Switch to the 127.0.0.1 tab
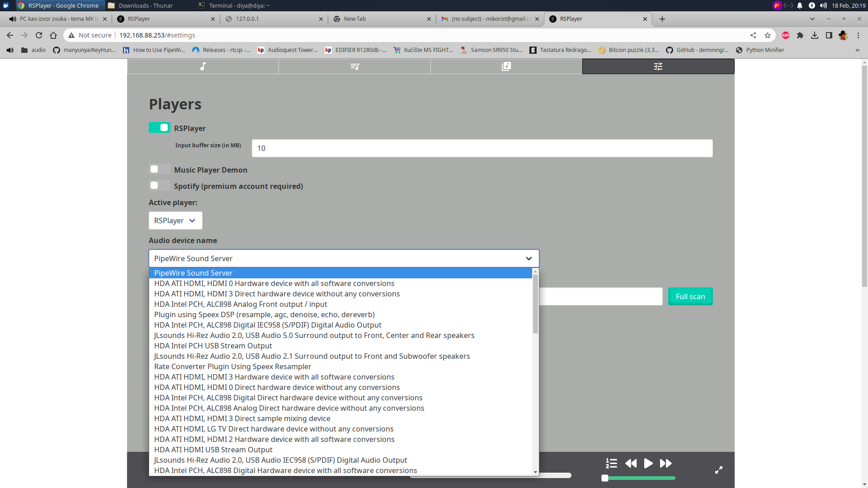Viewport: 868px width, 488px height. point(274,19)
